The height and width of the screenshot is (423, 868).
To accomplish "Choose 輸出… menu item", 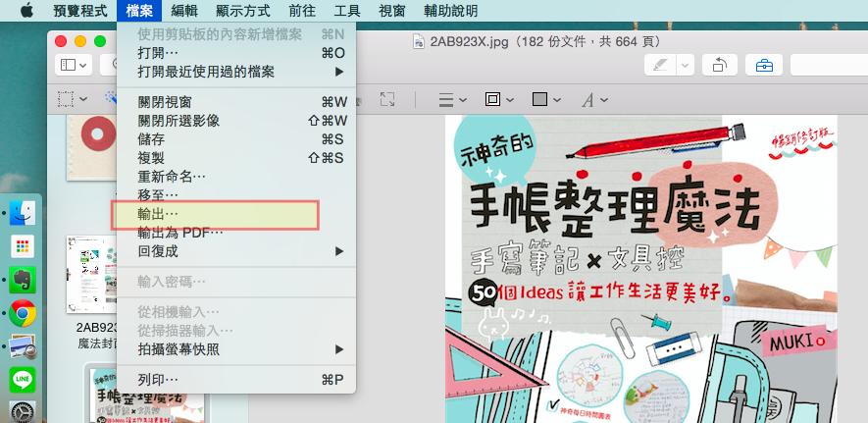I will 236,214.
